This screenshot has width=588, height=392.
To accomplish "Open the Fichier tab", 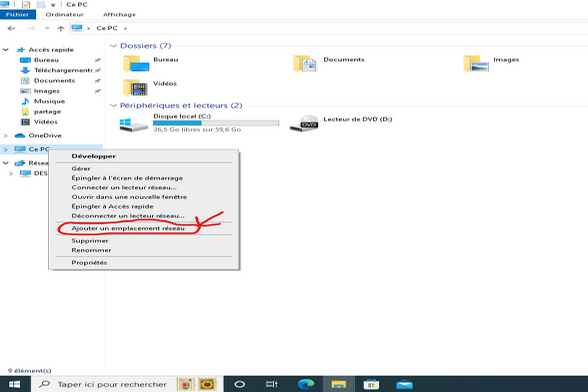I will (18, 15).
